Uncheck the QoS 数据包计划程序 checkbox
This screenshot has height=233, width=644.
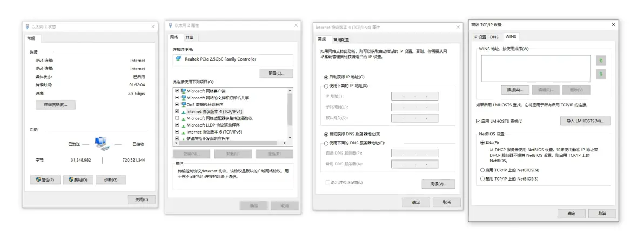pyautogui.click(x=177, y=104)
